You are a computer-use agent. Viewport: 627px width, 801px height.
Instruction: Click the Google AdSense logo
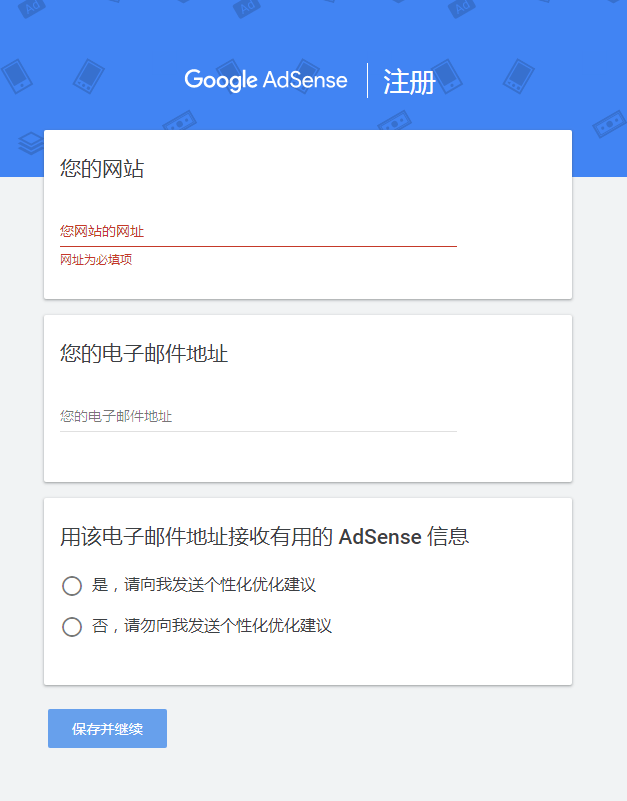pyautogui.click(x=265, y=80)
